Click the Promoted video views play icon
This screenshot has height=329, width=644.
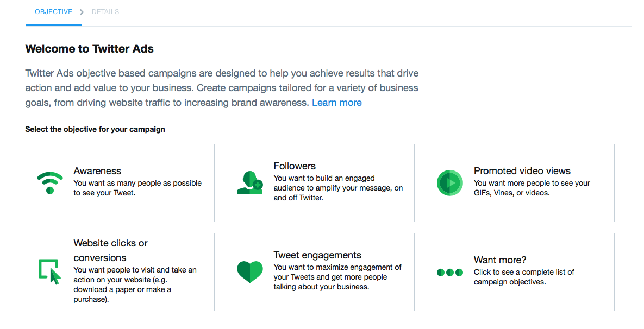coord(449,183)
